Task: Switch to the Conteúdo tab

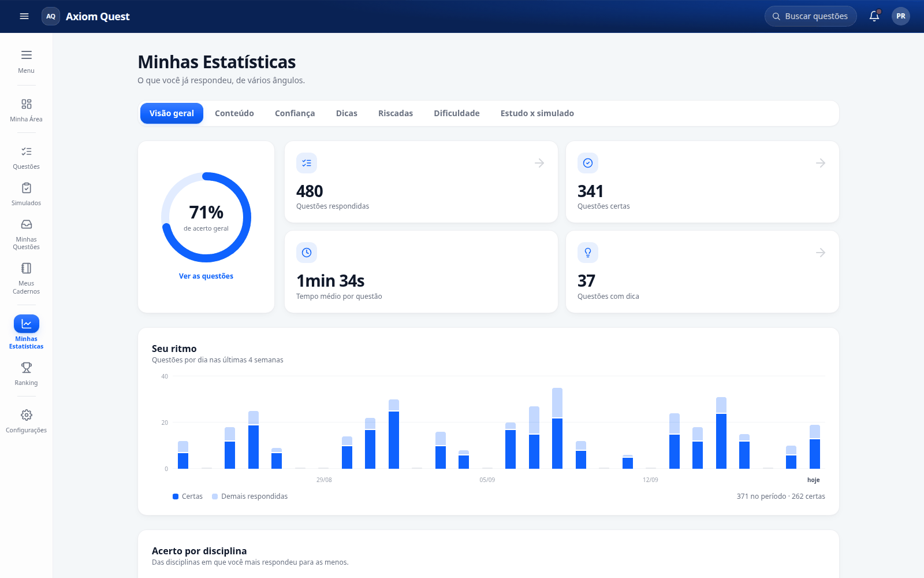Action: (x=234, y=113)
